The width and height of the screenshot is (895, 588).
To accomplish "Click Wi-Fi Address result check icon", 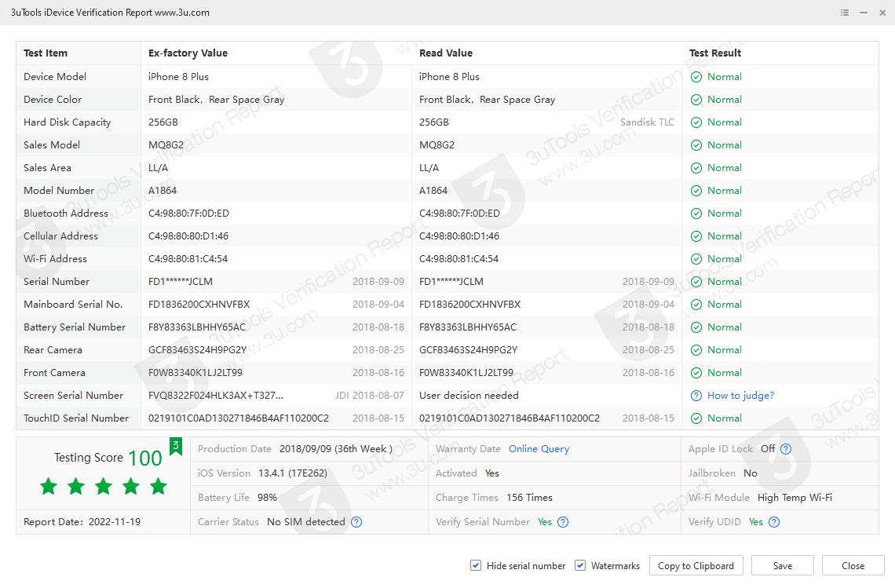I will pyautogui.click(x=696, y=259).
